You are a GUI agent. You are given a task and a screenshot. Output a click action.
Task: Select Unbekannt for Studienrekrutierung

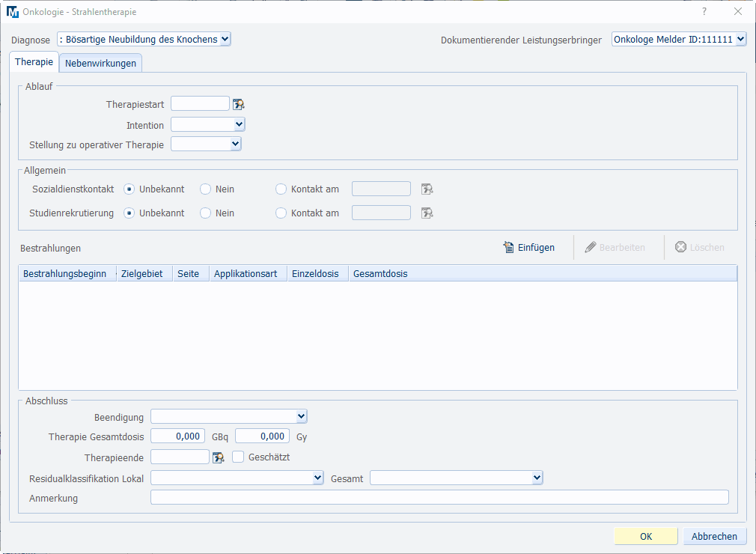pos(129,213)
